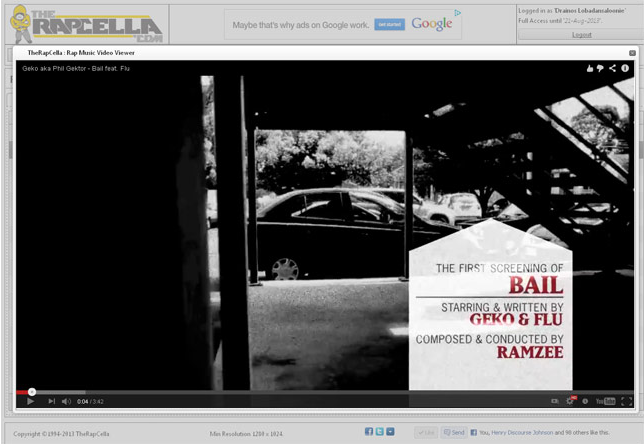Close the Rap Music Video Viewer dialog
Screen dimensions: 644x444
point(632,53)
